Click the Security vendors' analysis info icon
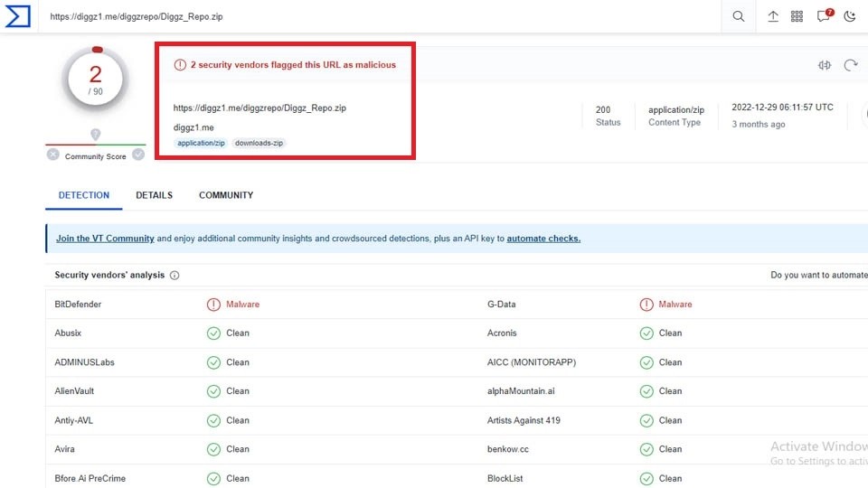 175,275
